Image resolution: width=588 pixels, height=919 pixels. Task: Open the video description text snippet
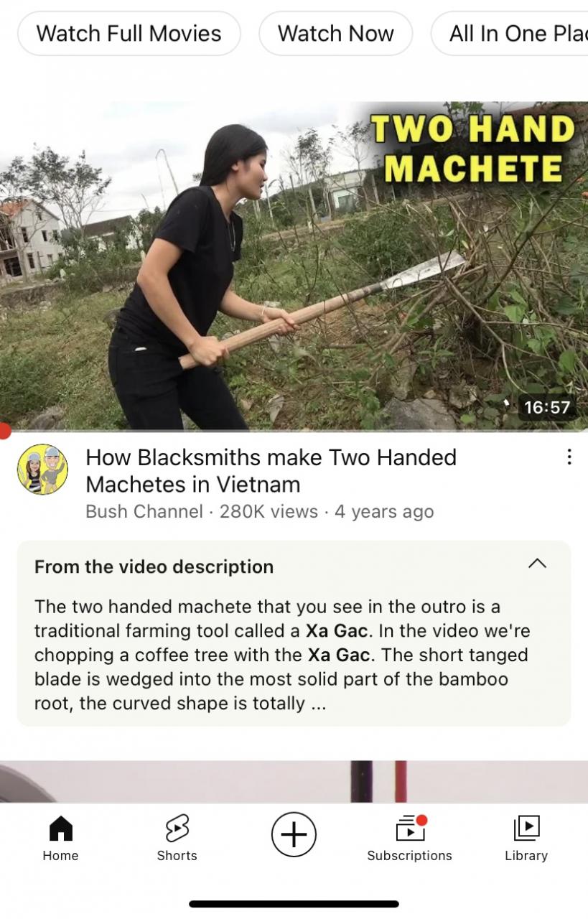281,655
